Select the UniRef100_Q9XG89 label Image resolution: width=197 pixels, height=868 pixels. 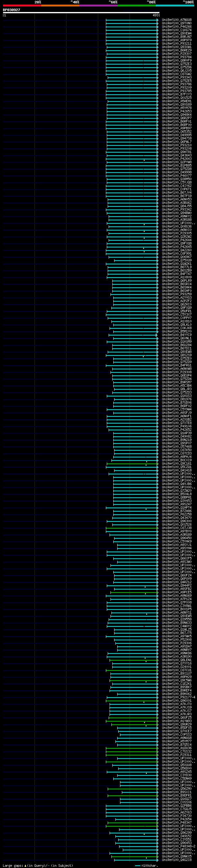pyautogui.click(x=177, y=104)
